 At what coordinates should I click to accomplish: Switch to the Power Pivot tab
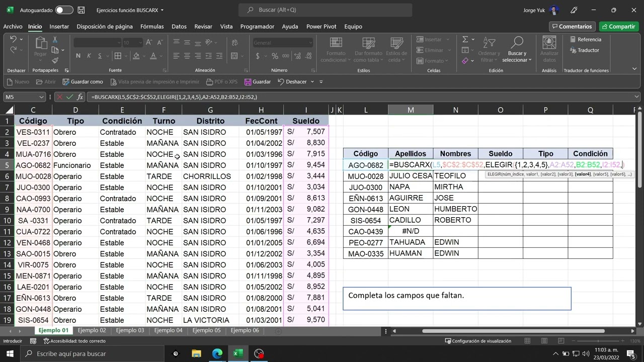coord(321,27)
